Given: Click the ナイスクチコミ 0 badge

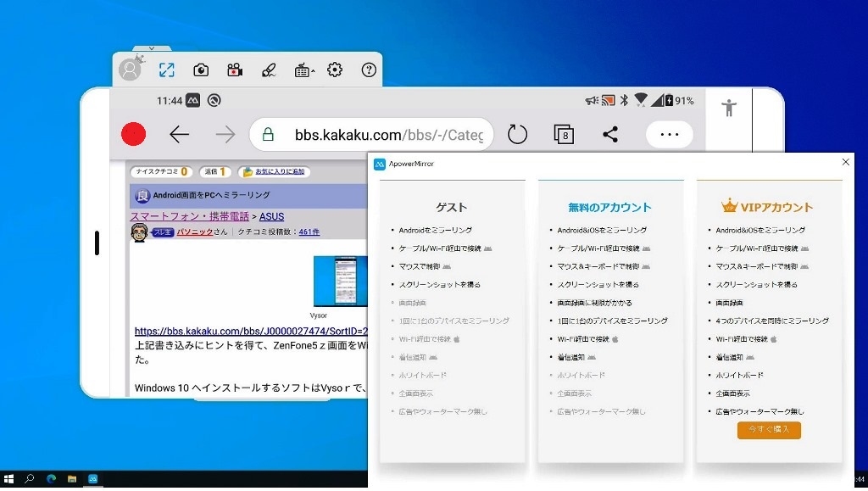Looking at the screenshot, I should click(x=161, y=171).
